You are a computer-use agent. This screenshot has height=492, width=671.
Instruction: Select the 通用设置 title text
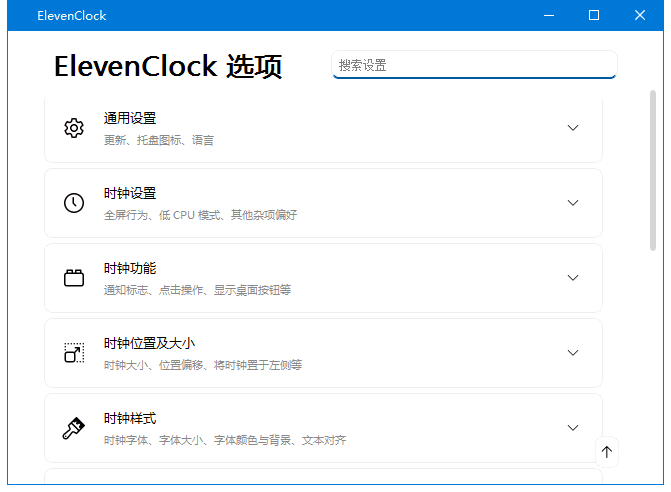pos(130,118)
